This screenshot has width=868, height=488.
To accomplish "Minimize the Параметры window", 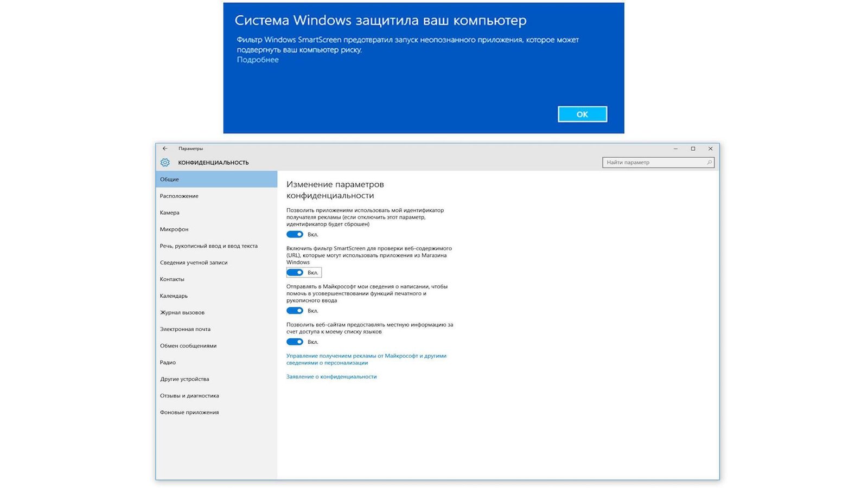I will click(x=675, y=149).
